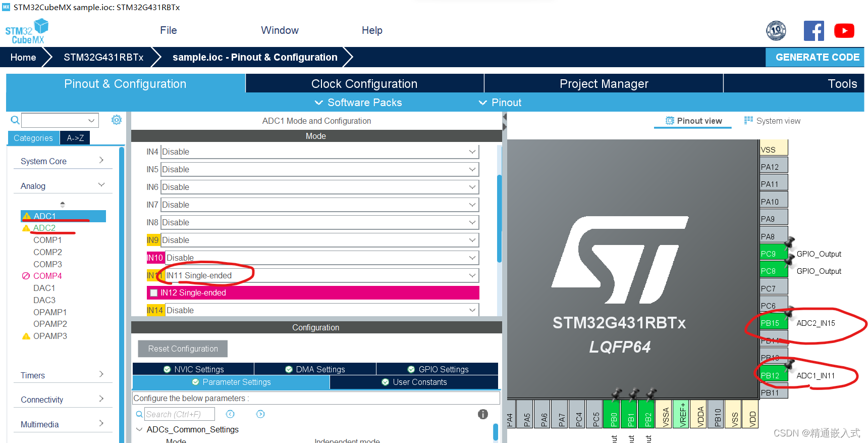The image size is (868, 443).
Task: Select pin PB2 on the chip
Action: (x=647, y=414)
